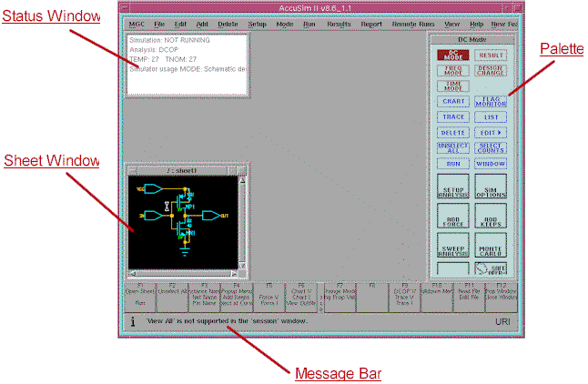This screenshot has height=384, width=588.
Task: Click the sheet1 scroll-down arrow
Action: [x=242, y=265]
